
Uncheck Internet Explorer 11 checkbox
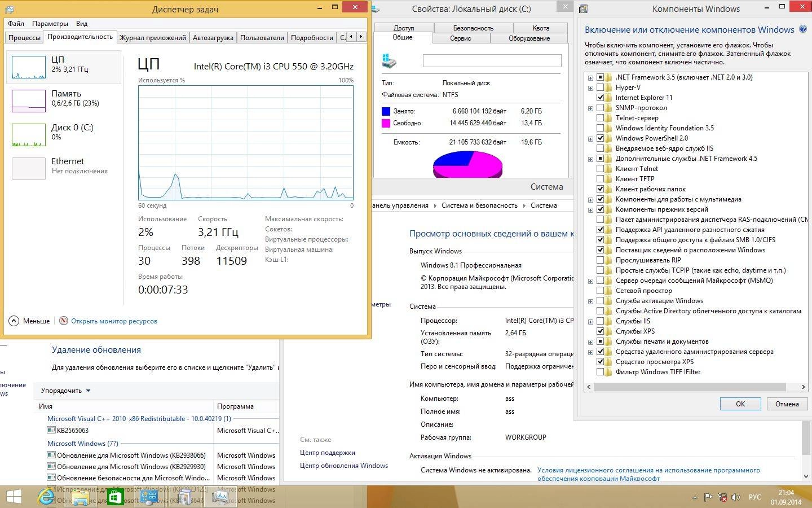click(600, 98)
